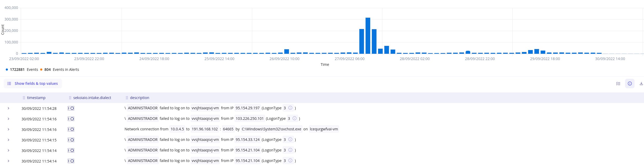Click LogonType value 3 on 95.154.29.197 row
644x167 pixels.
[285, 108]
